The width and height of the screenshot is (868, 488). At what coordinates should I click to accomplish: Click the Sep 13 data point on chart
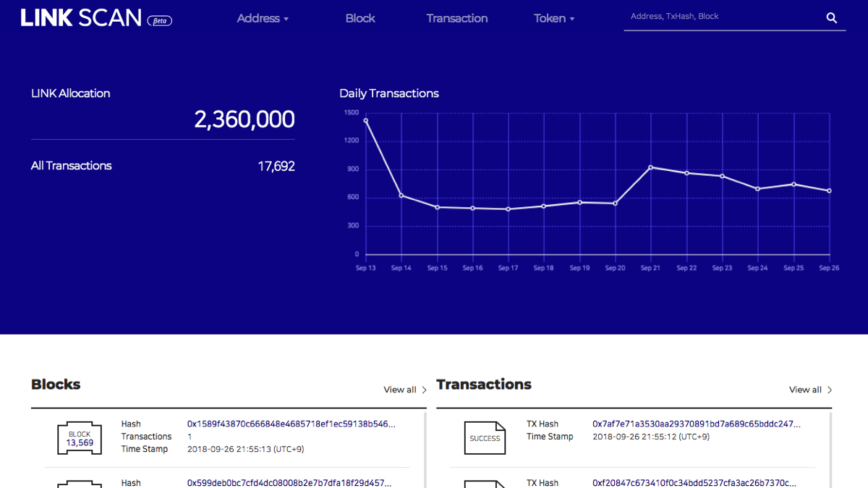(x=366, y=120)
